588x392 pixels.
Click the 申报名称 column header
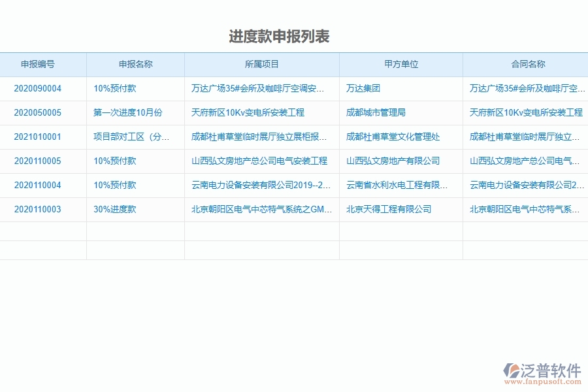tap(135, 65)
